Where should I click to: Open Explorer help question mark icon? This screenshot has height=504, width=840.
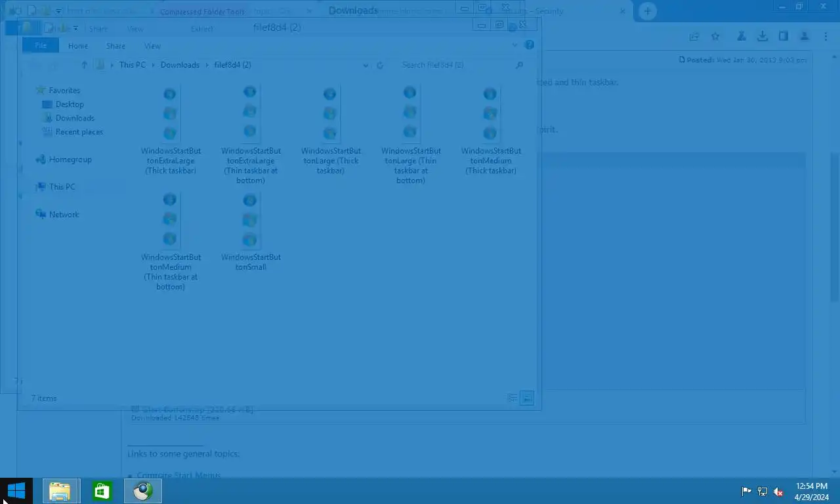(x=530, y=45)
